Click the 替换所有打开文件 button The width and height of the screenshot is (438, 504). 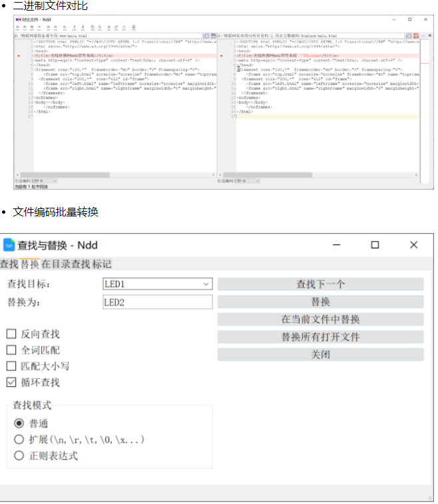tap(320, 337)
